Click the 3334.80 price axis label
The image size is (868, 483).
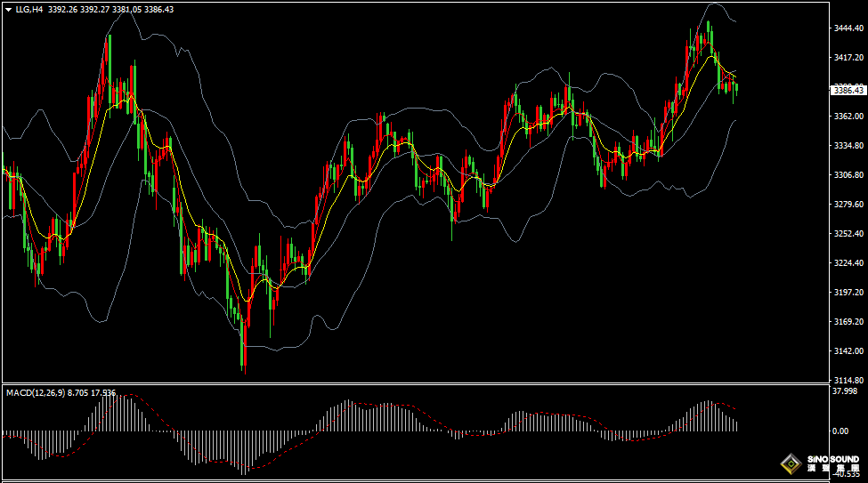pos(848,146)
